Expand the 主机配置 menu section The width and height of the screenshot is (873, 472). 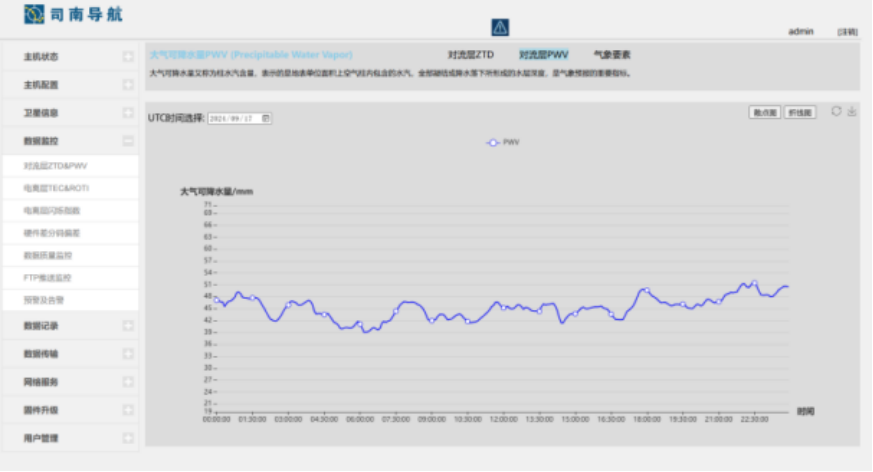(128, 86)
